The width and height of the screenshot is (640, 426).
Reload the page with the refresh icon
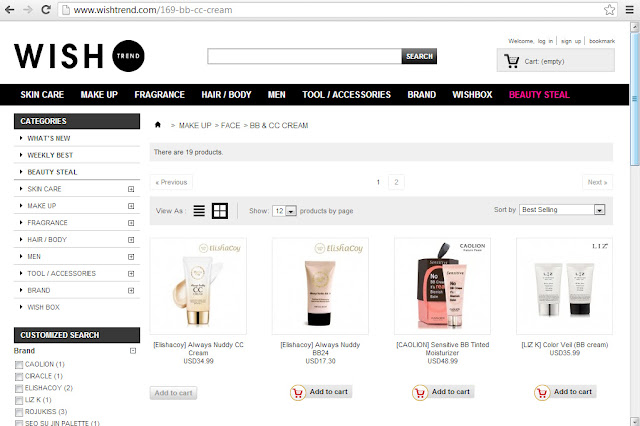tap(46, 9)
